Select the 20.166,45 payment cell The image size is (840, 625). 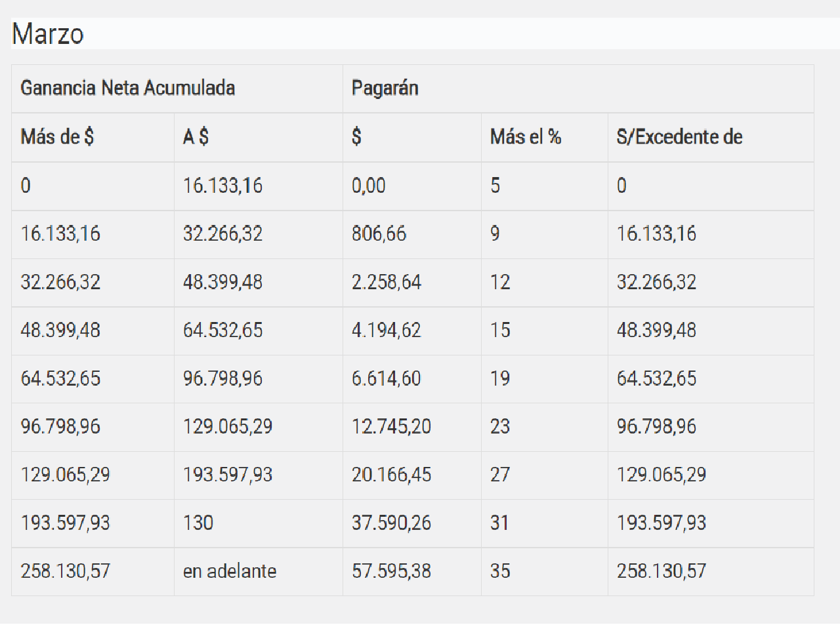pyautogui.click(x=392, y=475)
